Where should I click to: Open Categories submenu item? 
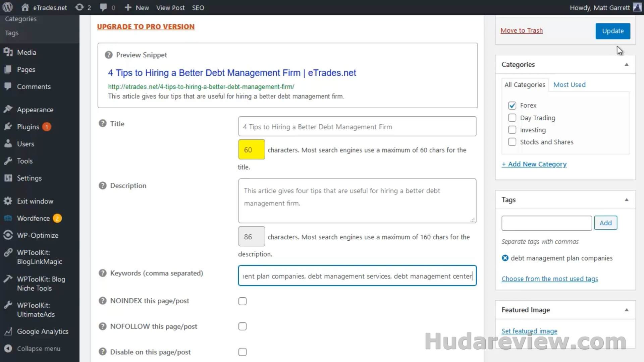[21, 19]
